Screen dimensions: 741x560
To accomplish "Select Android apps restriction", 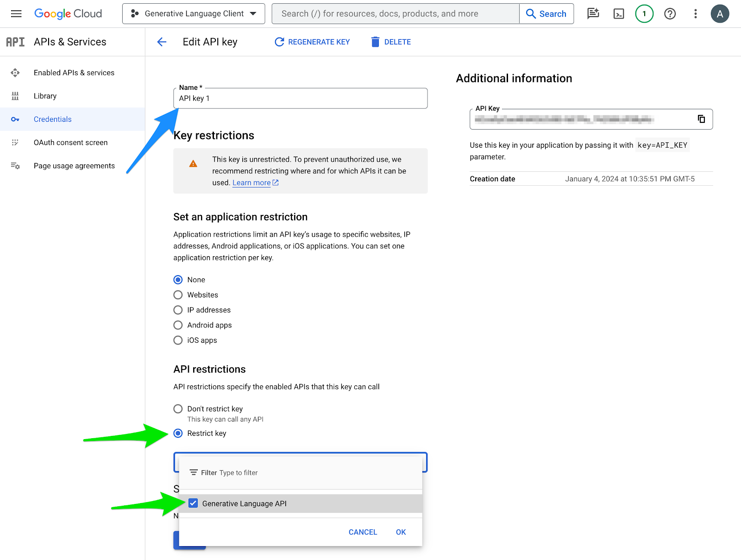I will point(178,325).
